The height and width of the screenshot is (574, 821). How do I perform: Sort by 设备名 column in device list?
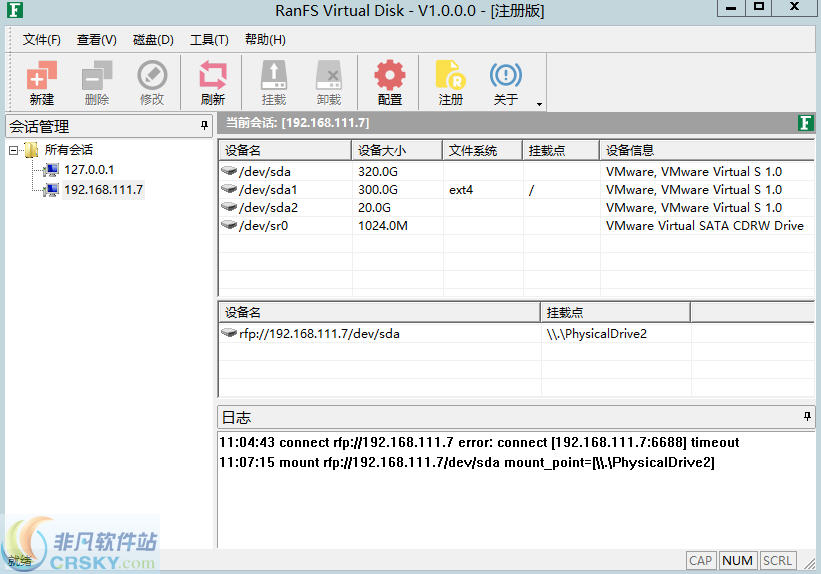pyautogui.click(x=285, y=150)
